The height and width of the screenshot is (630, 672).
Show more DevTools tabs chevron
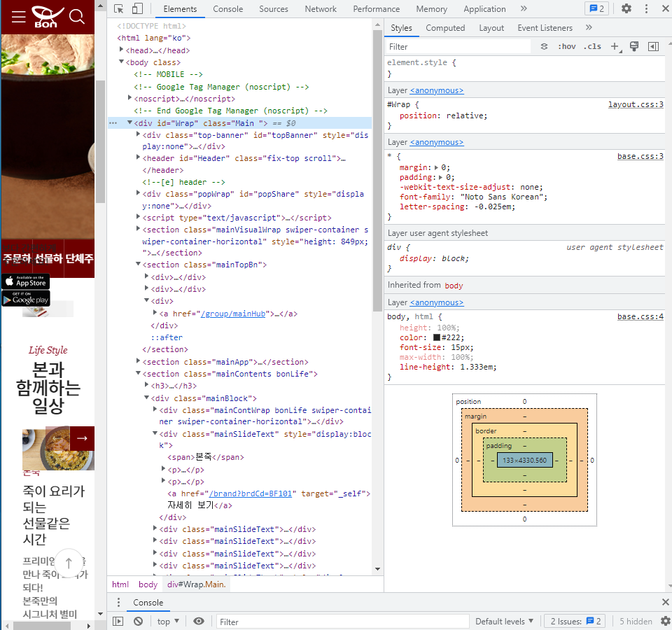[x=524, y=8]
